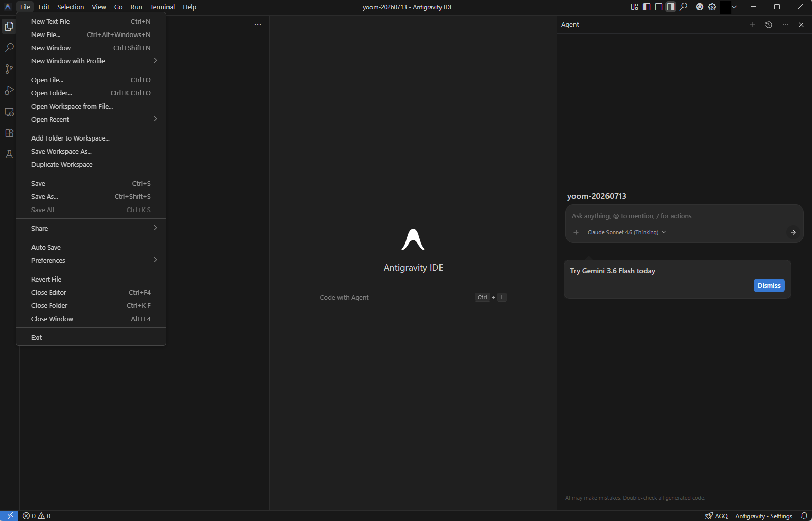Close the Agent panel
The image size is (812, 521).
[x=801, y=25]
